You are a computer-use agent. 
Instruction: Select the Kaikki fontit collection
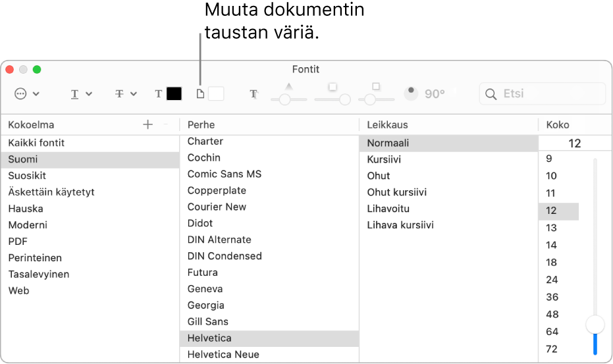(36, 143)
